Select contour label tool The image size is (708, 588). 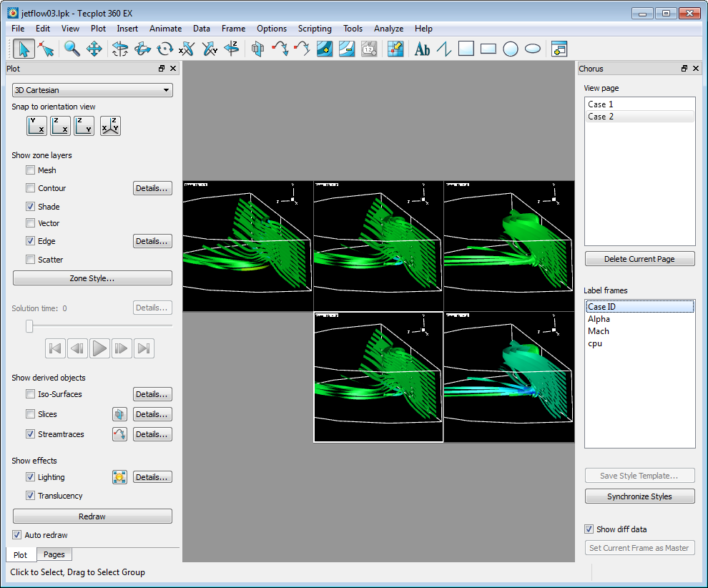(x=369, y=49)
